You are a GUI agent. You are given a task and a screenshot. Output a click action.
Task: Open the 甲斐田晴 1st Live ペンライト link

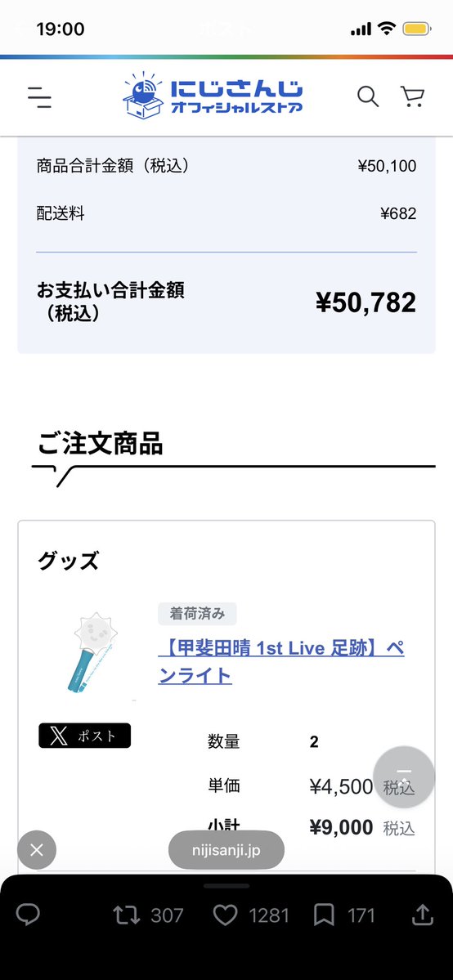coord(281,662)
